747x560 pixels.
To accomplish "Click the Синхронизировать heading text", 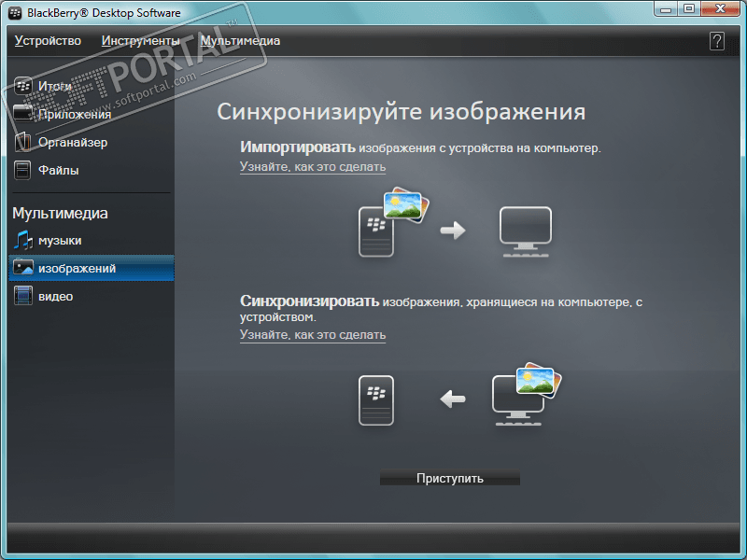I will 310,301.
